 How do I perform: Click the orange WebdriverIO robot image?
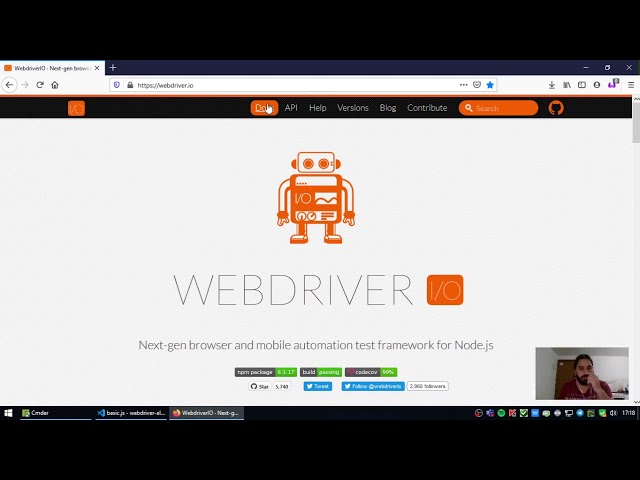click(x=316, y=198)
